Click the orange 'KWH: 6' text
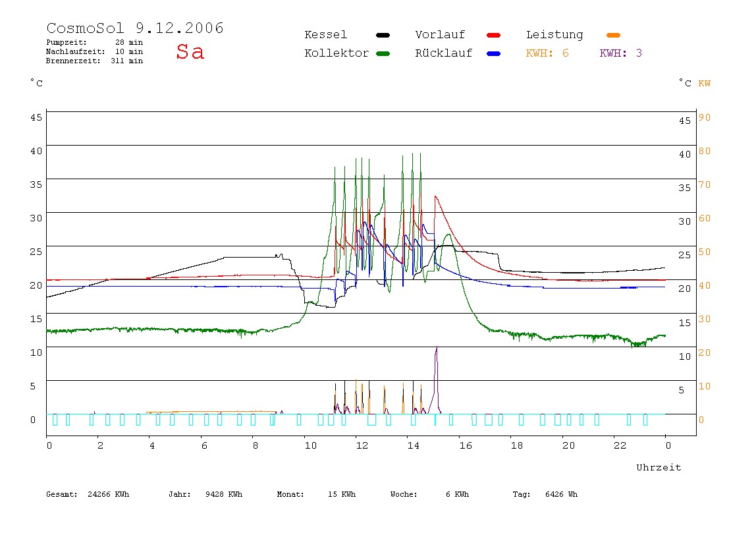The image size is (756, 535). pos(547,53)
